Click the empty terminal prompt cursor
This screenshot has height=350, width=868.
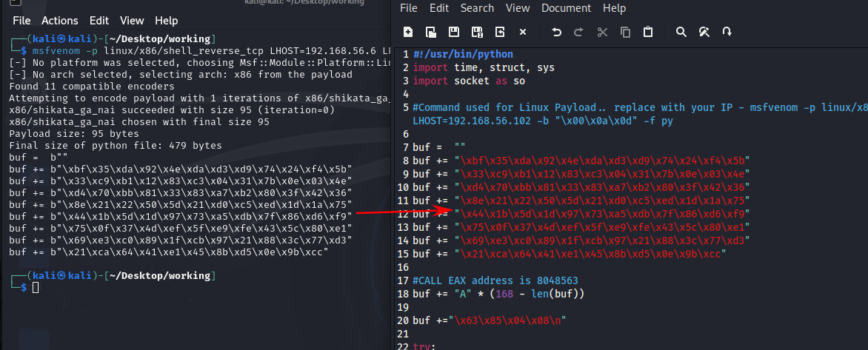click(36, 288)
